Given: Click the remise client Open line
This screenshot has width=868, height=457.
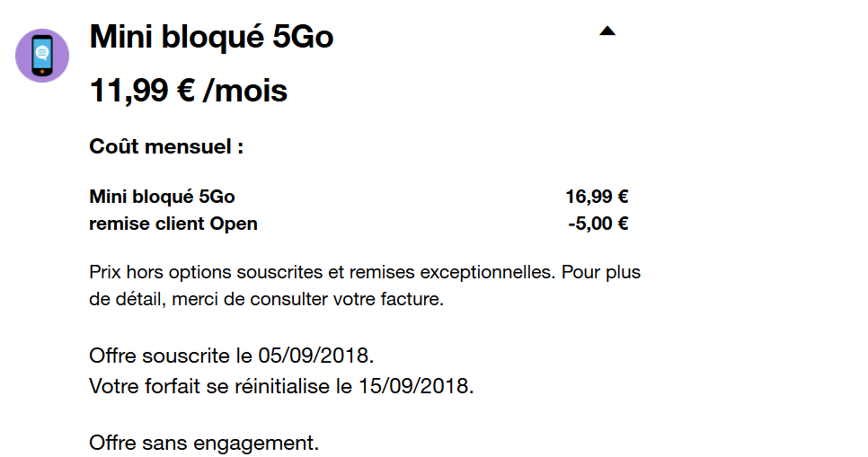Looking at the screenshot, I should [x=173, y=224].
